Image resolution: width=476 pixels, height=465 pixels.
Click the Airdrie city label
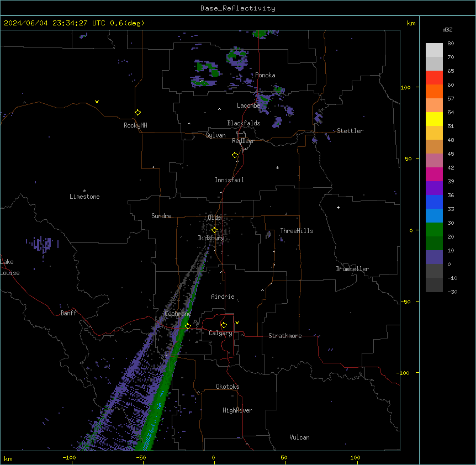pos(223,297)
